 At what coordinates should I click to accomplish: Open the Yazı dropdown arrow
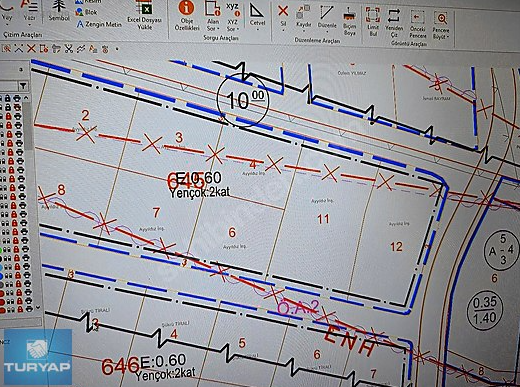click(x=29, y=25)
